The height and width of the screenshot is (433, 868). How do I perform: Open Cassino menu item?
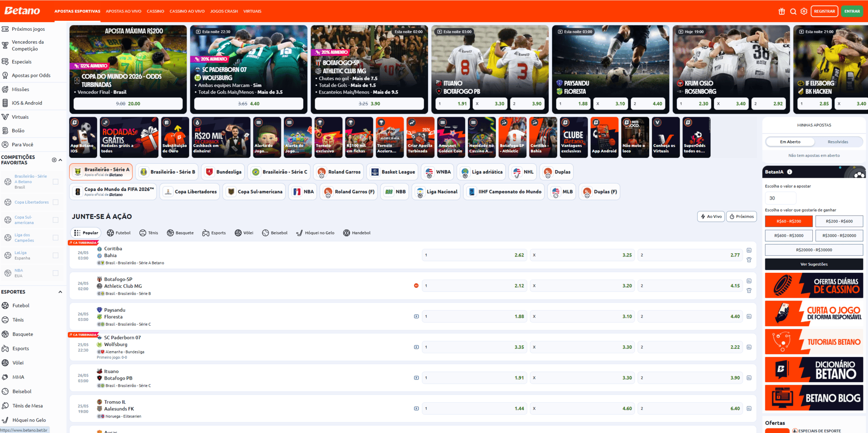156,11
